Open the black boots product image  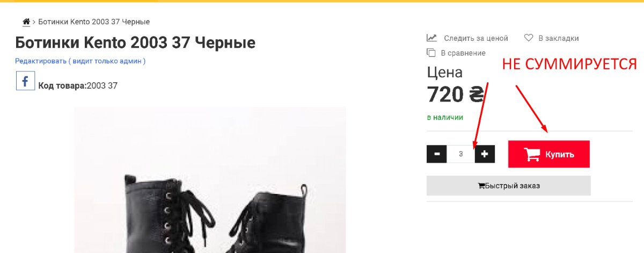tap(210, 180)
